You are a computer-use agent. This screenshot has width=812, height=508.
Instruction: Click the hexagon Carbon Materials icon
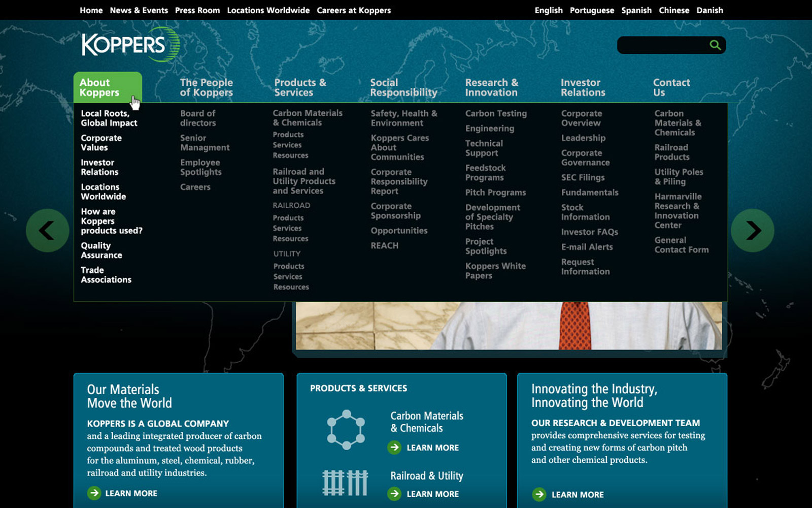click(346, 430)
